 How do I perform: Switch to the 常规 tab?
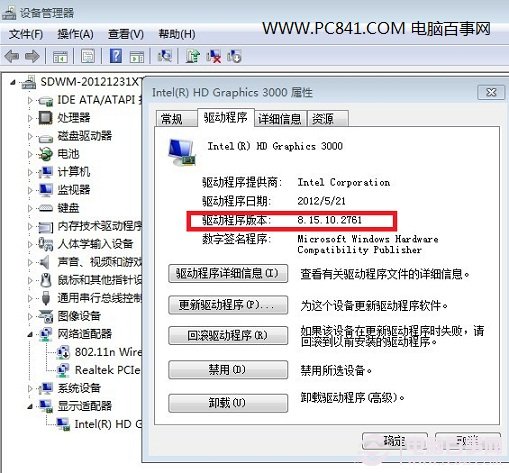[172, 119]
